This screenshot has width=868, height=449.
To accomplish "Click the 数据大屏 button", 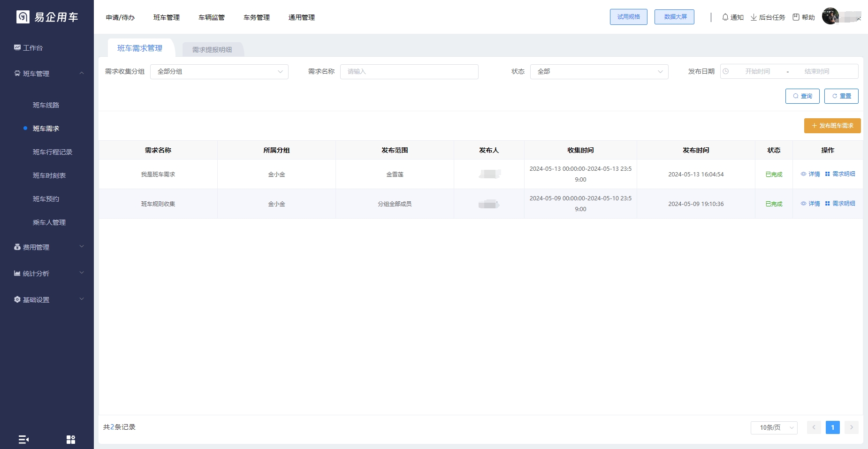I will (675, 17).
